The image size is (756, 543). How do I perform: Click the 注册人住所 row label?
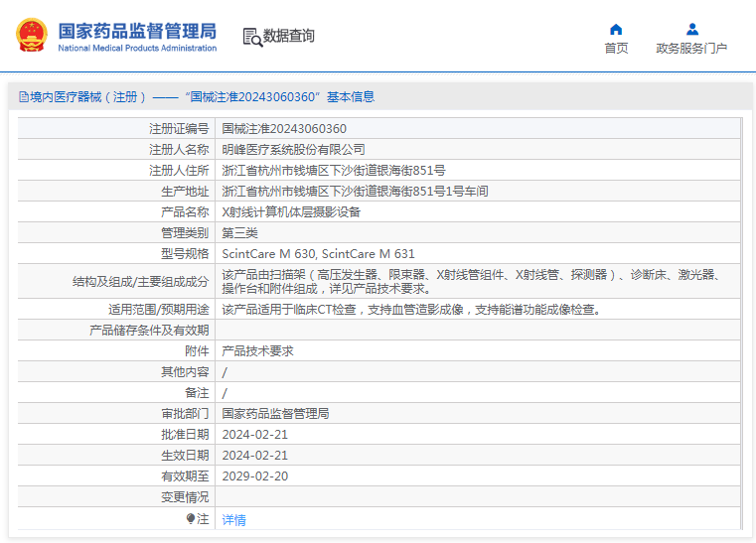pyautogui.click(x=179, y=170)
